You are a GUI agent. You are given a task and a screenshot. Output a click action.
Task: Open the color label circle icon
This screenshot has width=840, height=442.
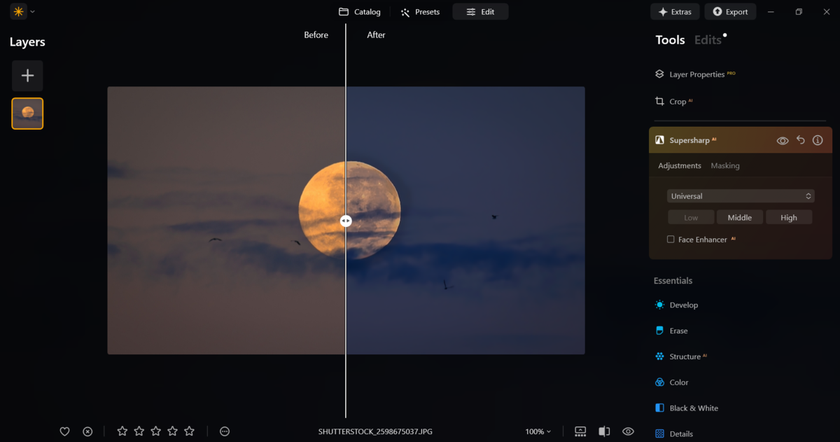point(224,431)
